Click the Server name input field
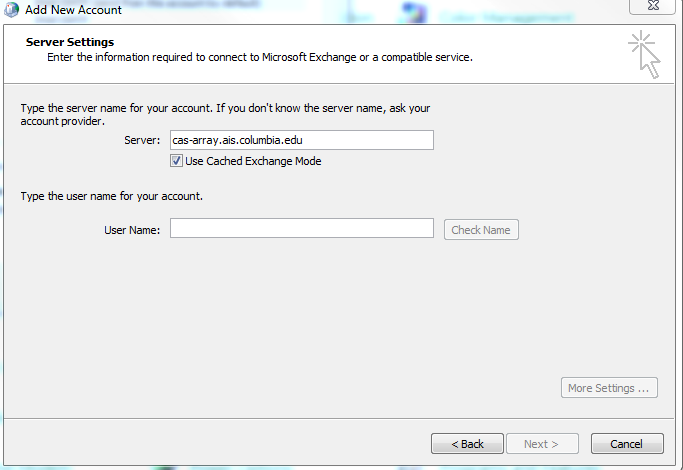This screenshot has width=683, height=470. 301,140
